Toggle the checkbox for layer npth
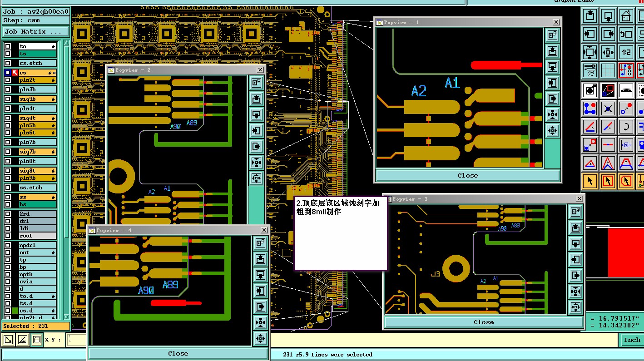 [8, 274]
